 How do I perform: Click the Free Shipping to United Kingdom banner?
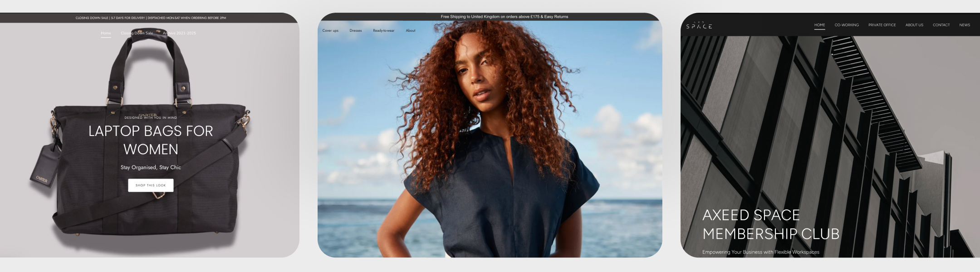tap(490, 17)
